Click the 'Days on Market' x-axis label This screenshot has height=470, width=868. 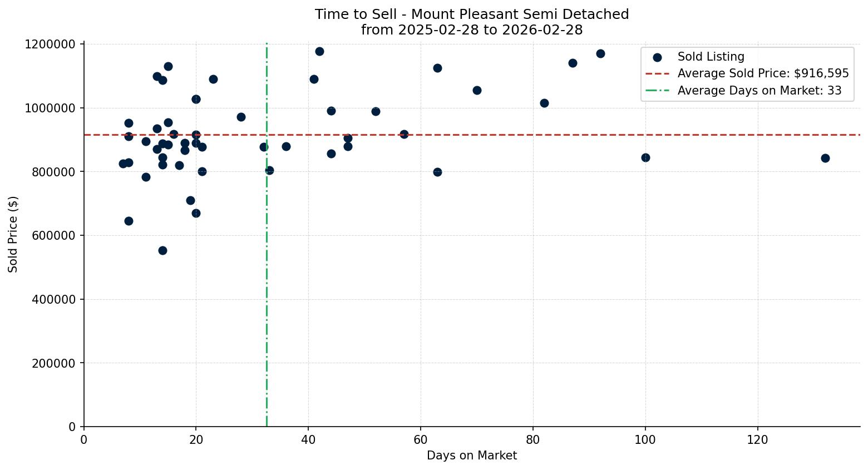471,456
